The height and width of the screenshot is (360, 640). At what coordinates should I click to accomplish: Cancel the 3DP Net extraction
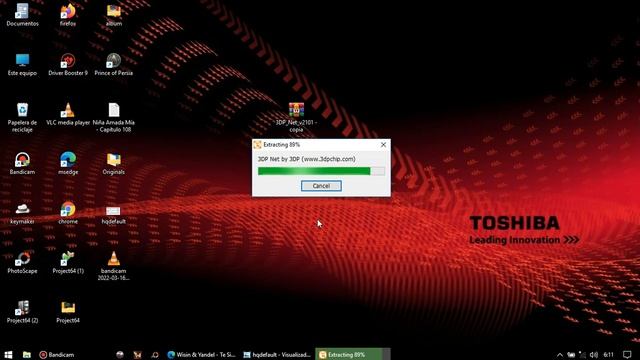321,186
